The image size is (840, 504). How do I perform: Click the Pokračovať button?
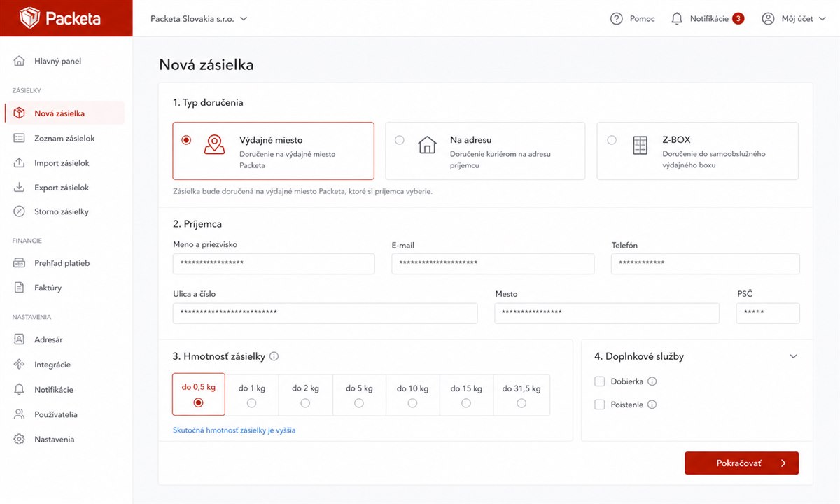pyautogui.click(x=741, y=463)
